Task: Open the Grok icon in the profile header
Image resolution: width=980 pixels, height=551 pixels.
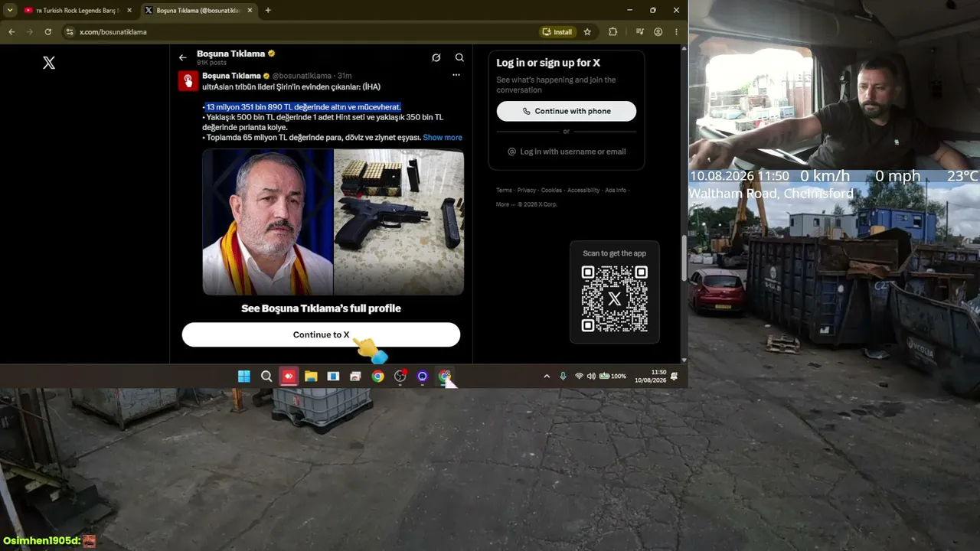Action: point(436,57)
